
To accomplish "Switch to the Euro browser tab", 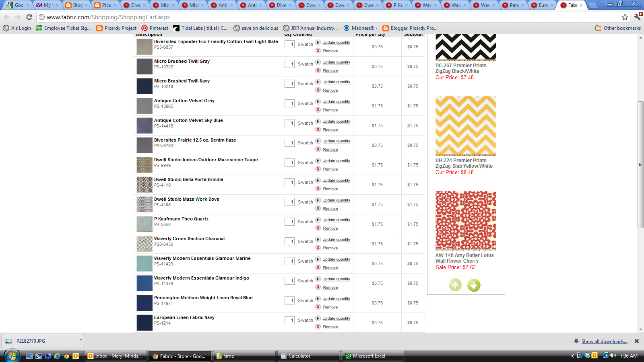I will 541,5.
